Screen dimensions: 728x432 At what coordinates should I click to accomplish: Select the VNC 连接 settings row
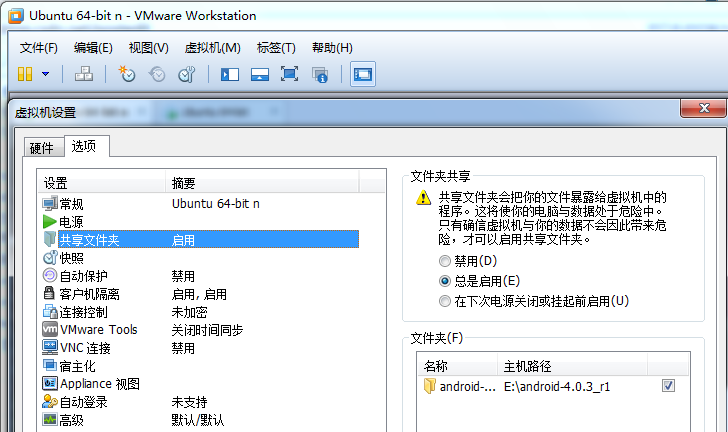200,348
